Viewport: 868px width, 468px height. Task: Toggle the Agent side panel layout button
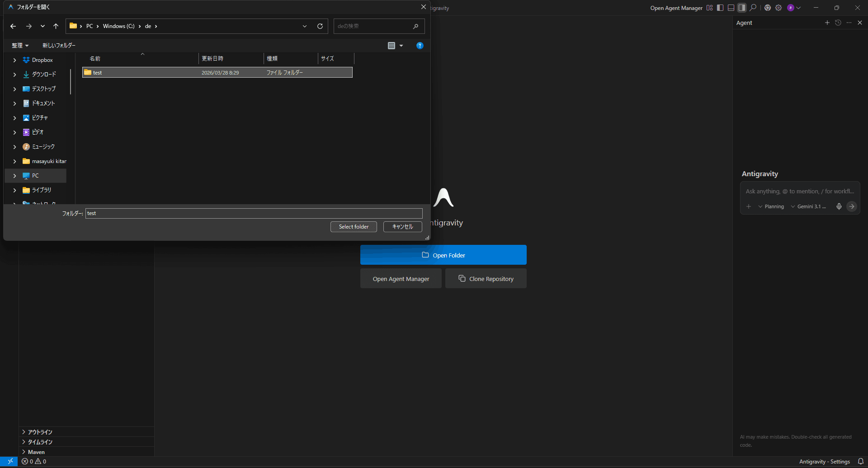pos(742,8)
